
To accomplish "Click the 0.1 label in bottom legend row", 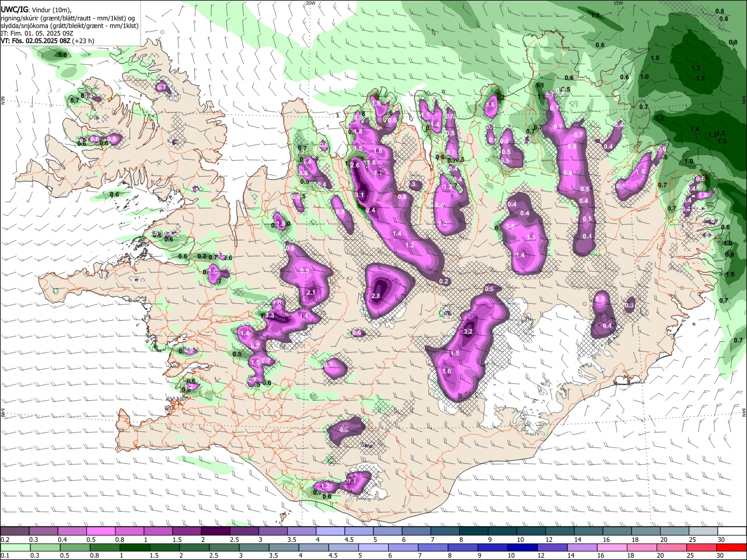I will tap(4, 555).
